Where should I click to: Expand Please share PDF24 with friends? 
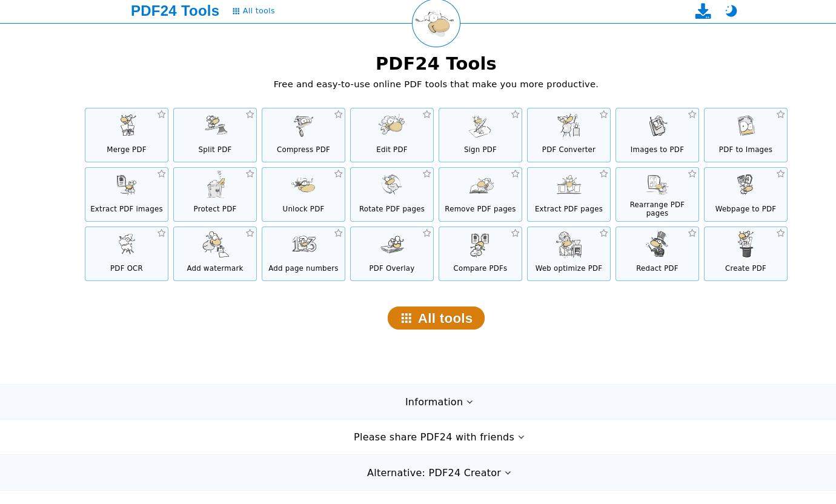[x=439, y=437]
